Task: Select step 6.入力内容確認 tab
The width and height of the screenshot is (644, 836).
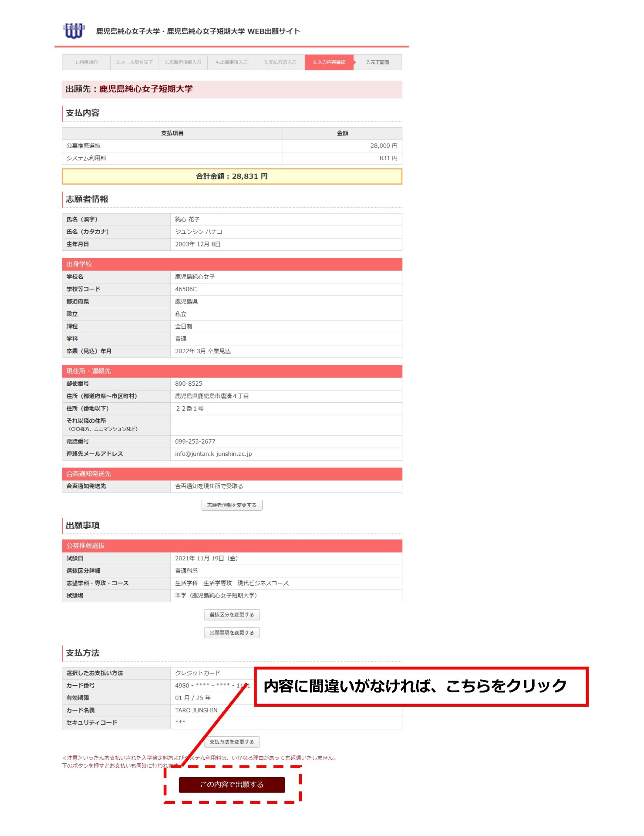Action: tap(329, 62)
